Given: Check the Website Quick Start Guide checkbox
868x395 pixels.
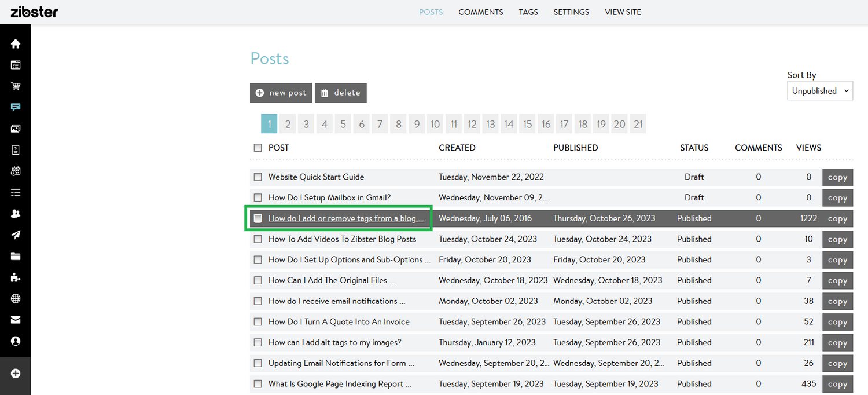Looking at the screenshot, I should [258, 177].
